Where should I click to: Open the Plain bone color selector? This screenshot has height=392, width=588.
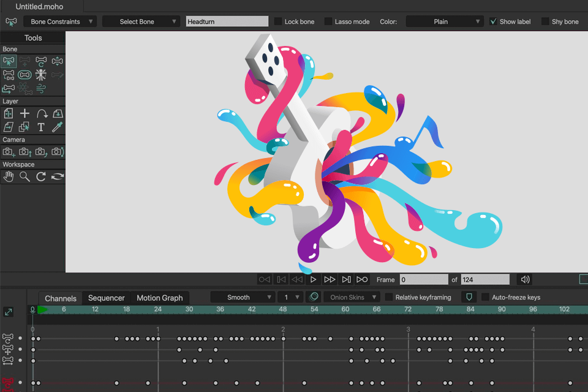coord(444,21)
